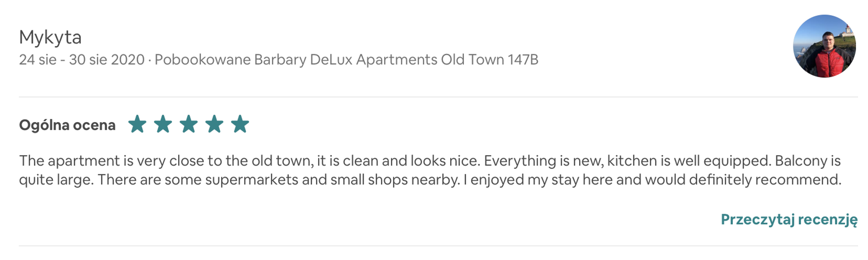The height and width of the screenshot is (260, 868).
Task: Click the '30 sie 2020' end date
Action: click(x=107, y=60)
